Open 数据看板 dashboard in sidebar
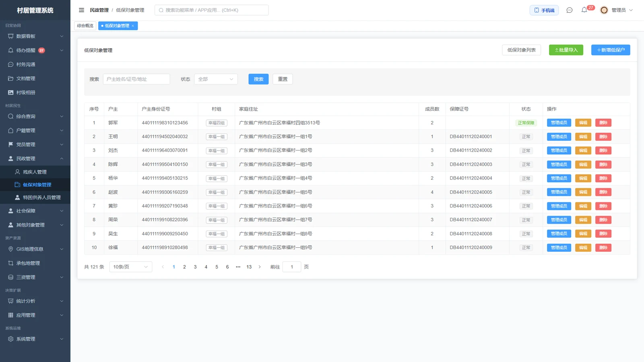Image resolution: width=644 pixels, height=362 pixels. click(35, 36)
